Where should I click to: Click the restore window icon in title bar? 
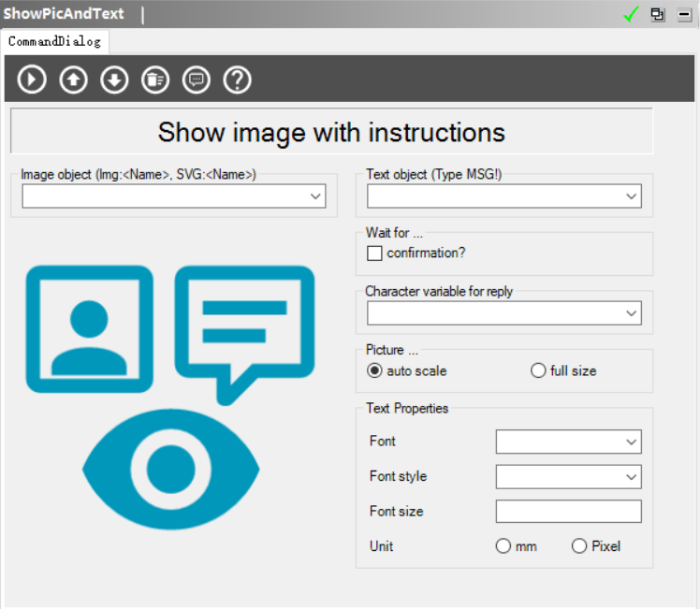(658, 14)
